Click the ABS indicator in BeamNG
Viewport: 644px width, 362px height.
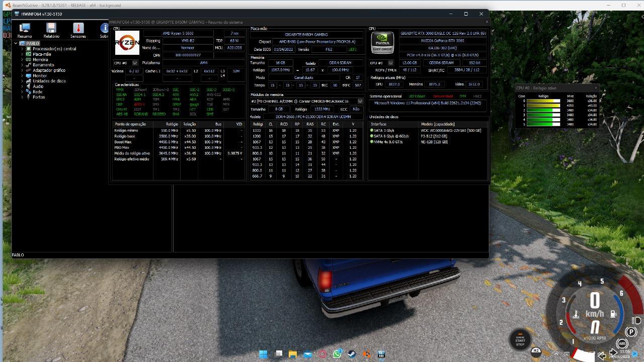622,344
